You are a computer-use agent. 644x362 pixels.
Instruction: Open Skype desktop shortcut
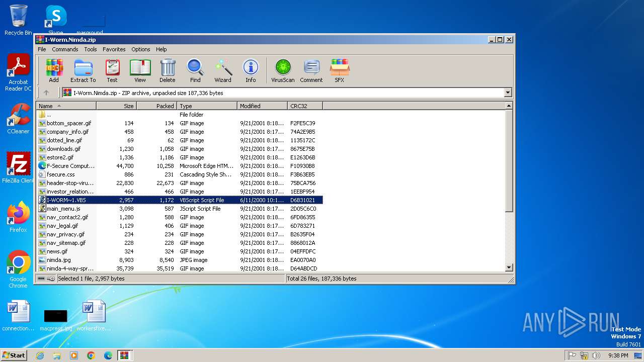[55, 20]
